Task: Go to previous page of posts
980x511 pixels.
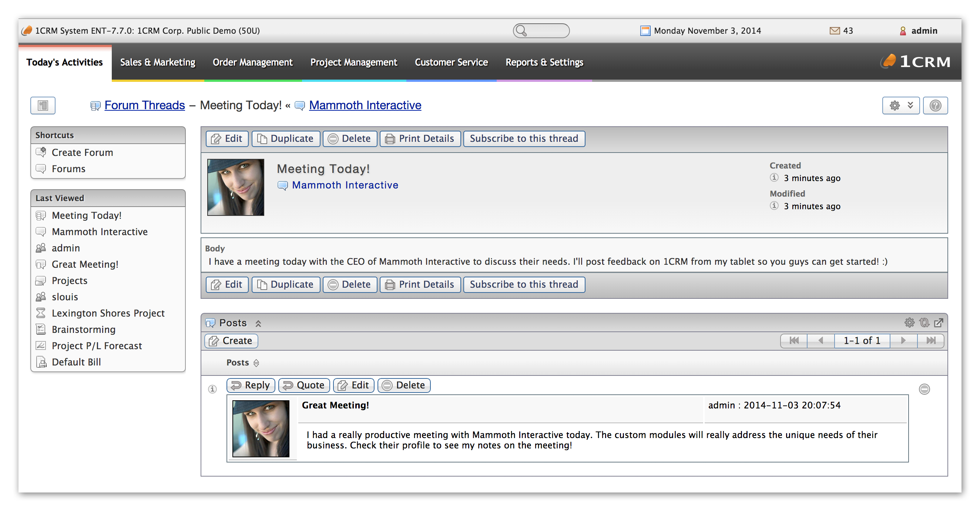Action: click(820, 341)
